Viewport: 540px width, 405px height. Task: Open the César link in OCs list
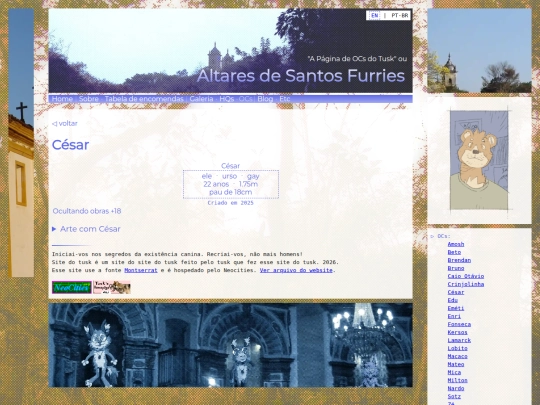pyautogui.click(x=456, y=292)
